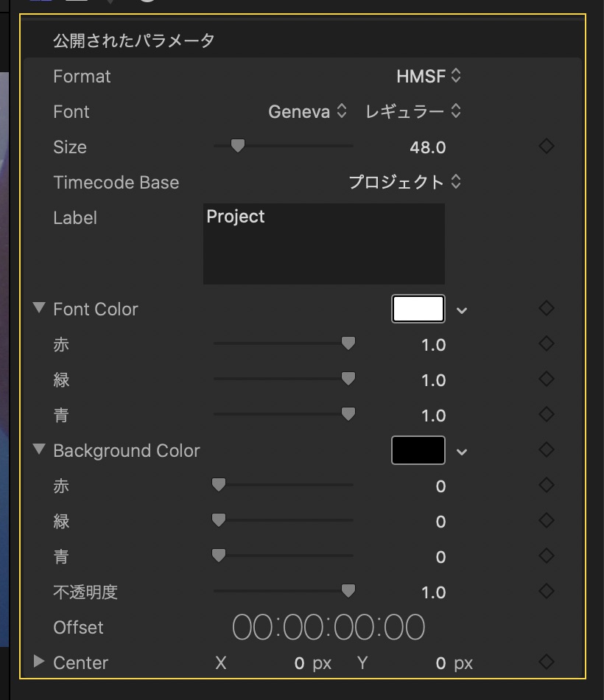Collapse the Font Color section
The image size is (604, 700).
click(x=39, y=308)
